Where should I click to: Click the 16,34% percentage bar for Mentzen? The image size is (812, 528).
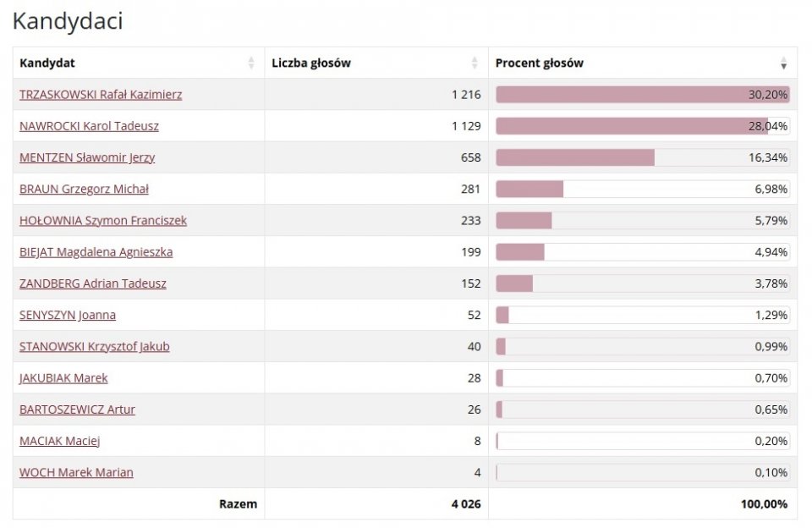click(x=643, y=157)
